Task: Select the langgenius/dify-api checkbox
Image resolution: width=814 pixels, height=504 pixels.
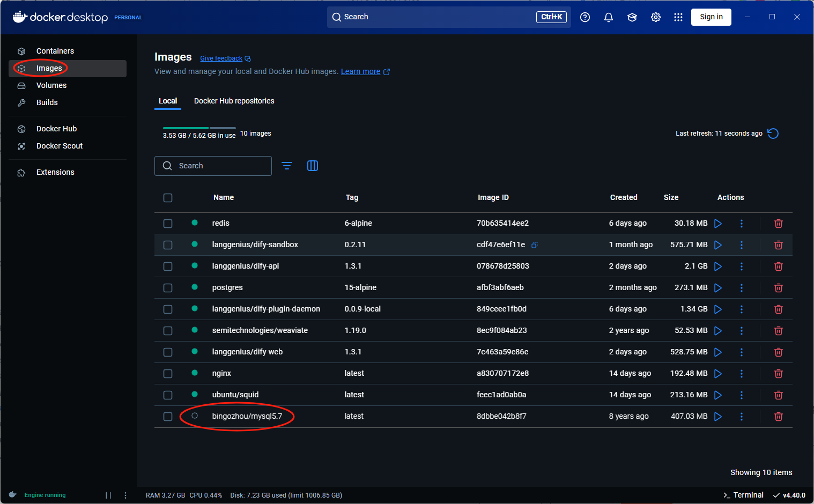Action: click(168, 266)
